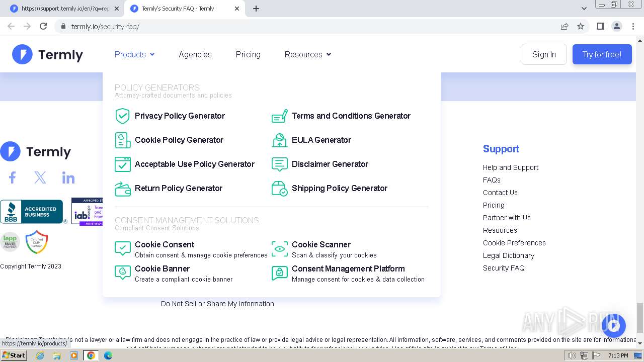Screen dimensions: 644x362
Task: Open the IAPP Silver Member badge
Action: point(10,242)
